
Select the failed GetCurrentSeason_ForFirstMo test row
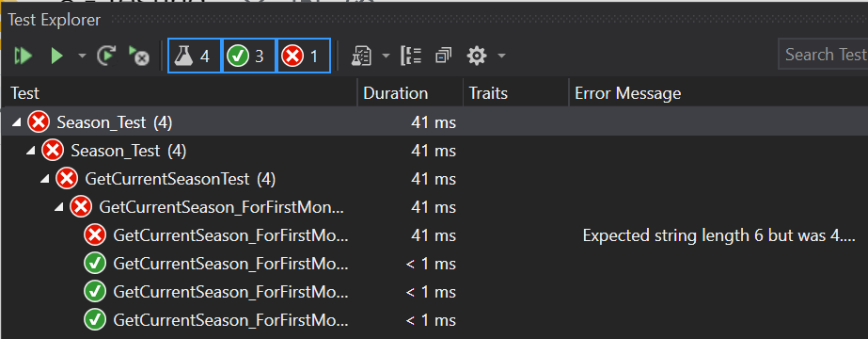tap(434, 235)
